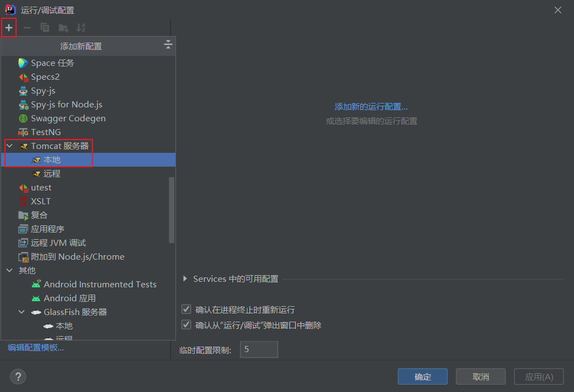
Task: Choose 本地 under Tomcat 服务器
Action: 88,160
